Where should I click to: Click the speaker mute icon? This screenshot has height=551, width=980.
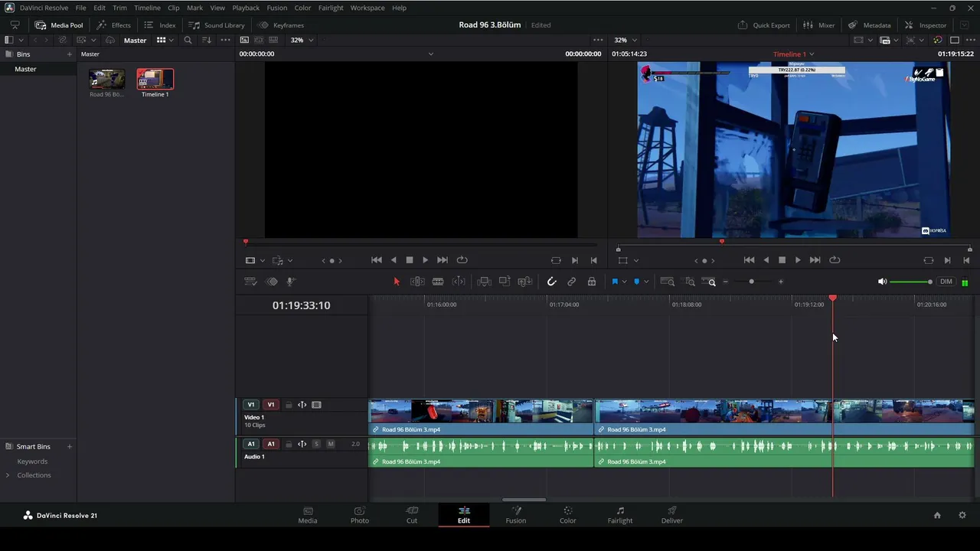(882, 282)
